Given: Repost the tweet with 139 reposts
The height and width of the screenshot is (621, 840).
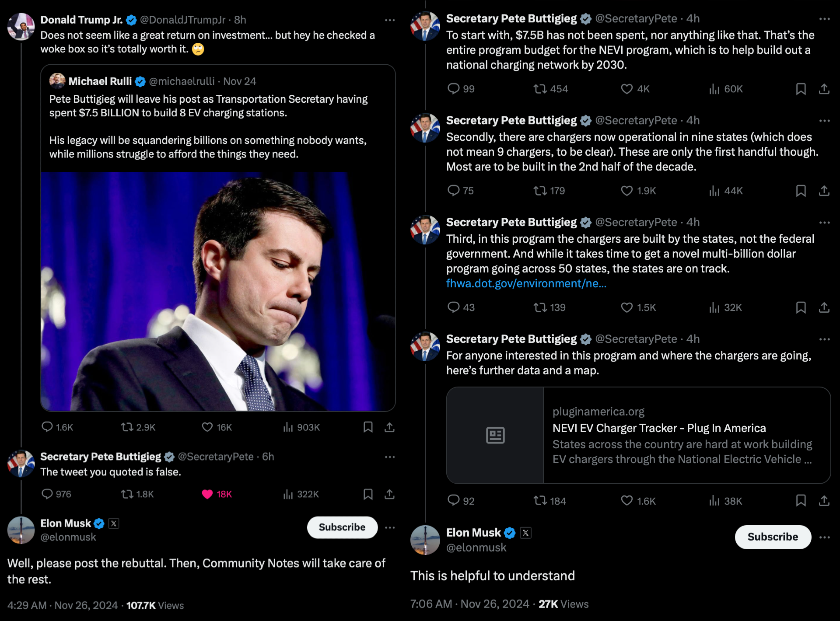Looking at the screenshot, I should (x=540, y=307).
